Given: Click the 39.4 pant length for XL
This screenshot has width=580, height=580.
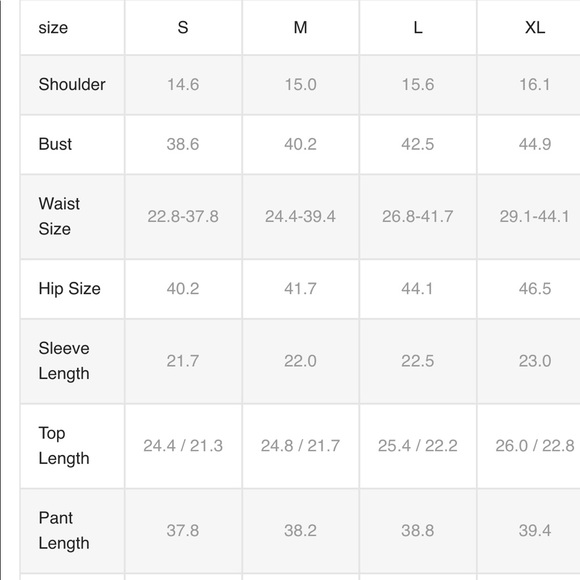Looking at the screenshot, I should click(535, 530).
